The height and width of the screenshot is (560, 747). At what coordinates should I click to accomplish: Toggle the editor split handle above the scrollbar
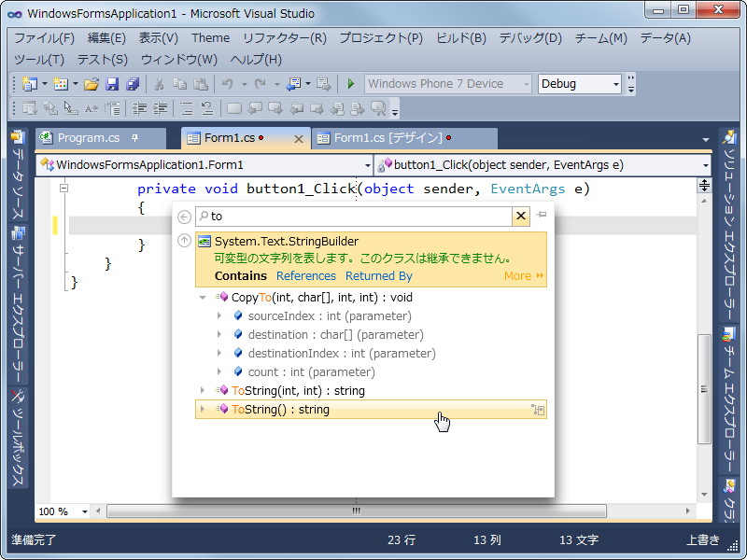[704, 185]
